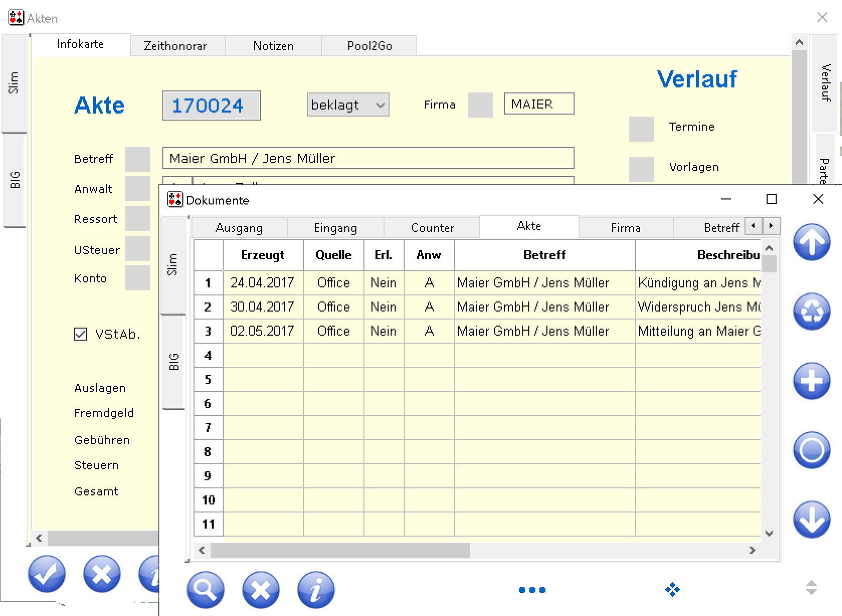Viewport: 842px width, 616px height.
Task: Click the Akten window card-suit app icon
Action: pyautogui.click(x=16, y=18)
